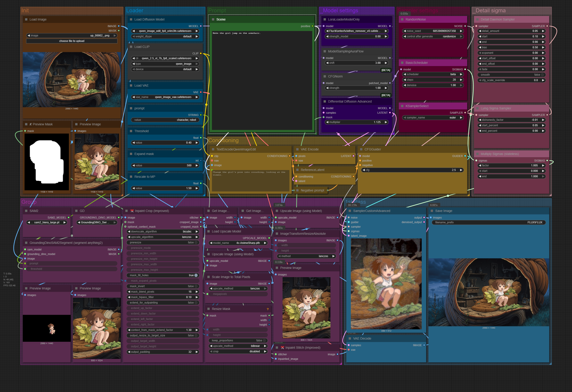Click the scissors icon on Inpaint Stitch node
Image resolution: width=572 pixels, height=392 pixels.
pyautogui.click(x=282, y=348)
